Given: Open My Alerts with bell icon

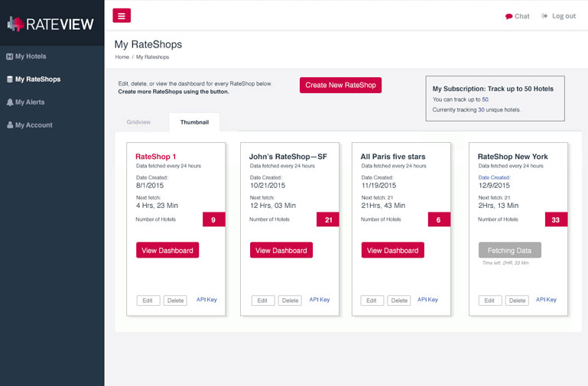Looking at the screenshot, I should point(10,102).
